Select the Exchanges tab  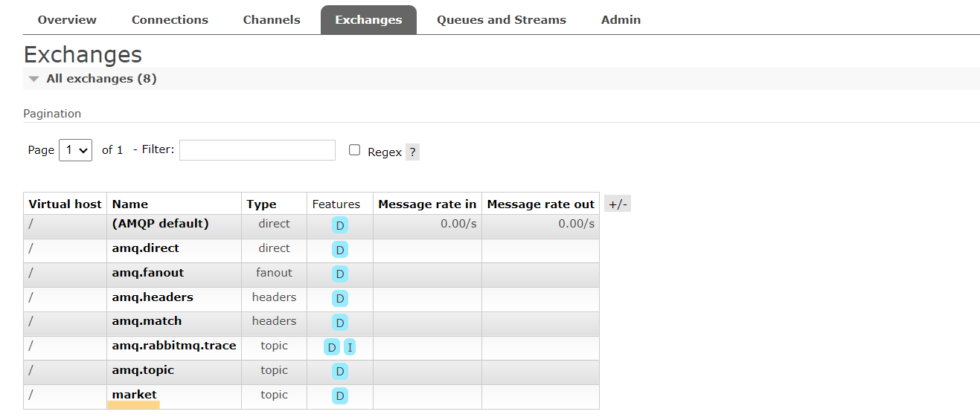click(368, 20)
